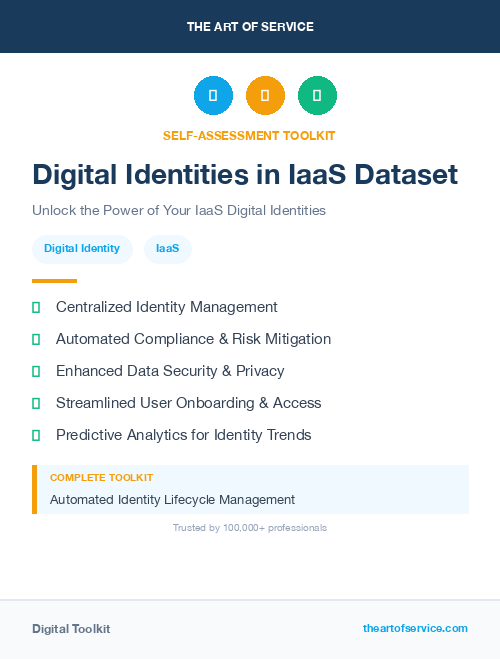Click Trusted by 100,000+ professionals text

point(250,528)
